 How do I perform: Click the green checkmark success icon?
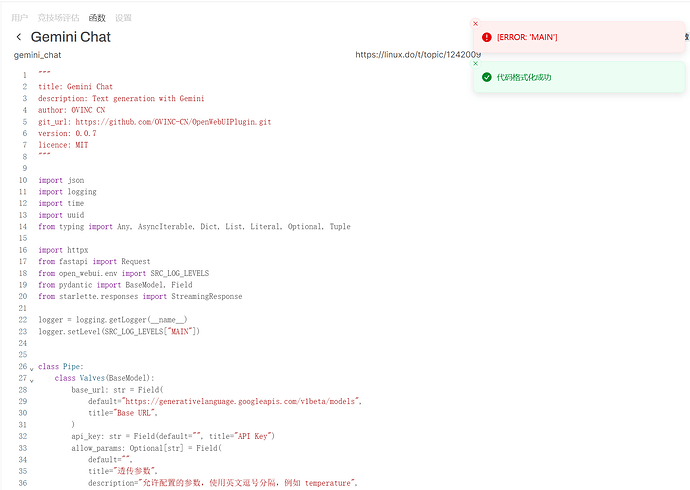(x=486, y=77)
